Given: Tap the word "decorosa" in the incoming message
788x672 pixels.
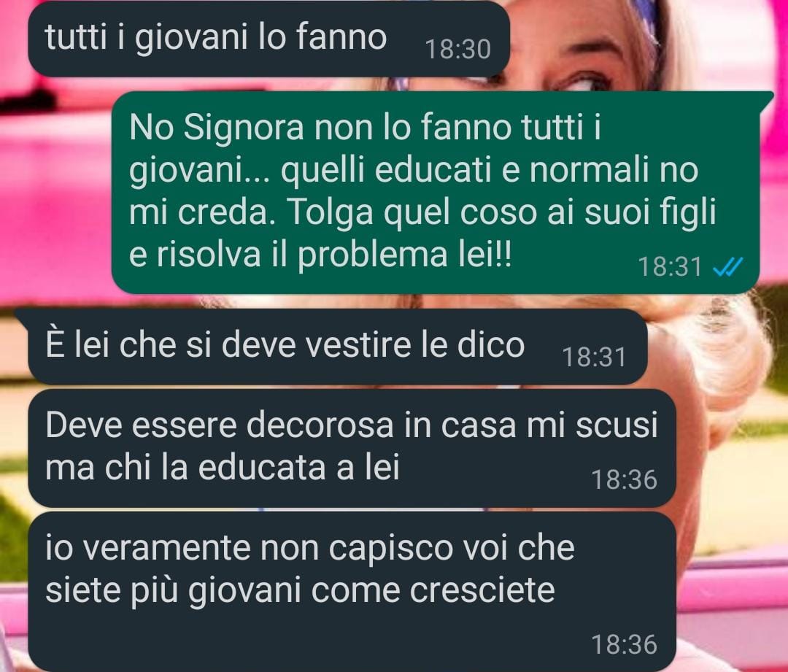Looking at the screenshot, I should [320, 425].
